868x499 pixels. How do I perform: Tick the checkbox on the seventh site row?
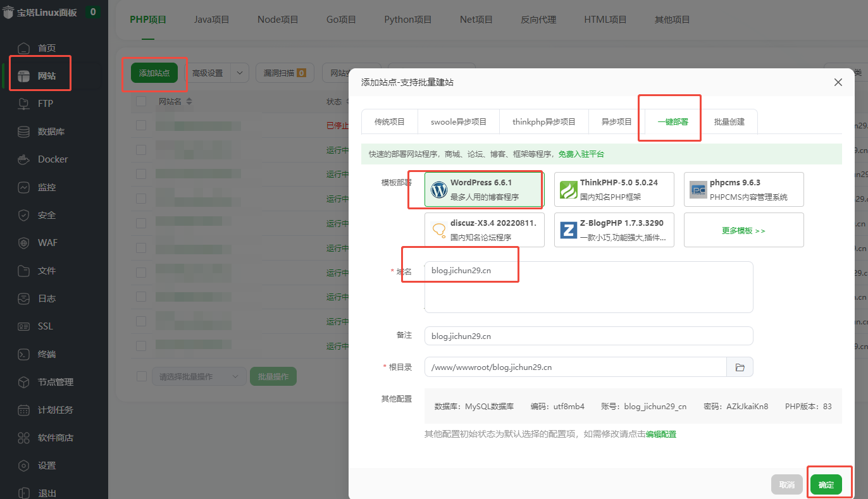click(x=141, y=273)
